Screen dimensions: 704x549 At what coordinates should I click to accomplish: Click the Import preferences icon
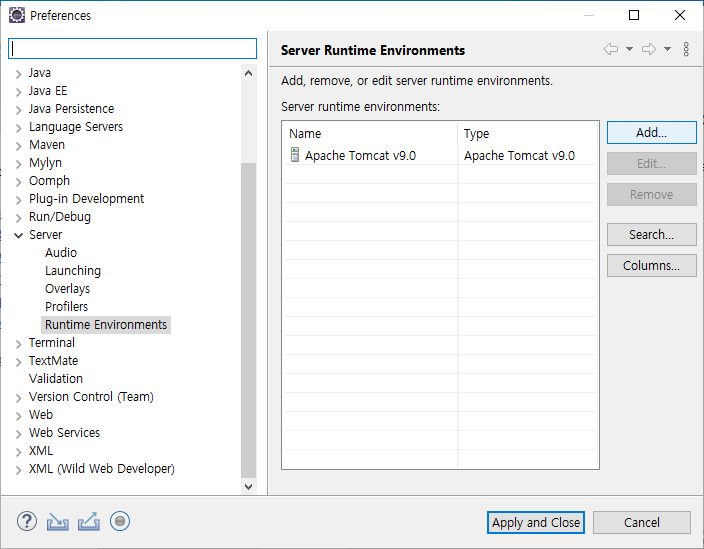point(57,522)
